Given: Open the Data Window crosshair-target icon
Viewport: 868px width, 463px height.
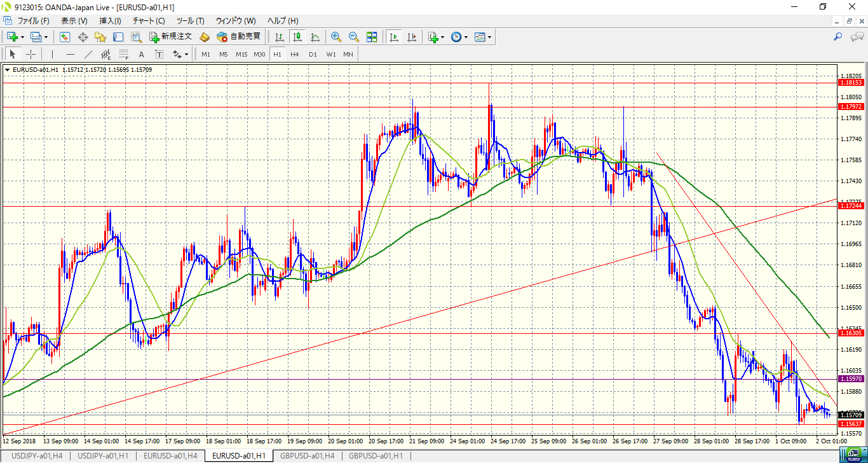Looking at the screenshot, I should [x=83, y=37].
